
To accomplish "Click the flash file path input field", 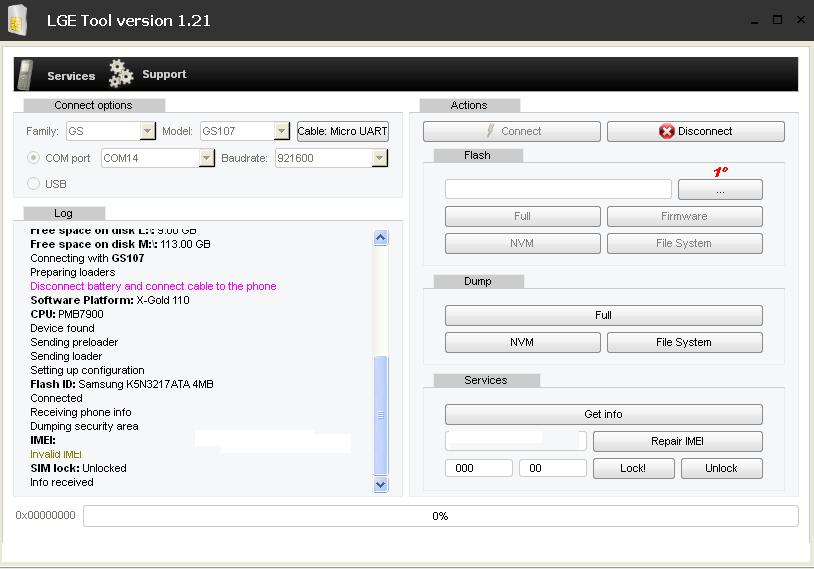I will [x=558, y=189].
